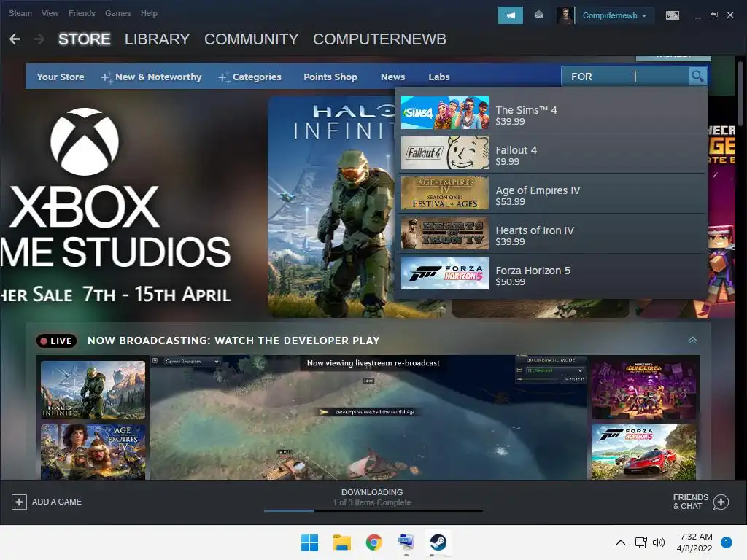Open the View menu
Viewport: 747px width, 560px height.
(x=50, y=13)
